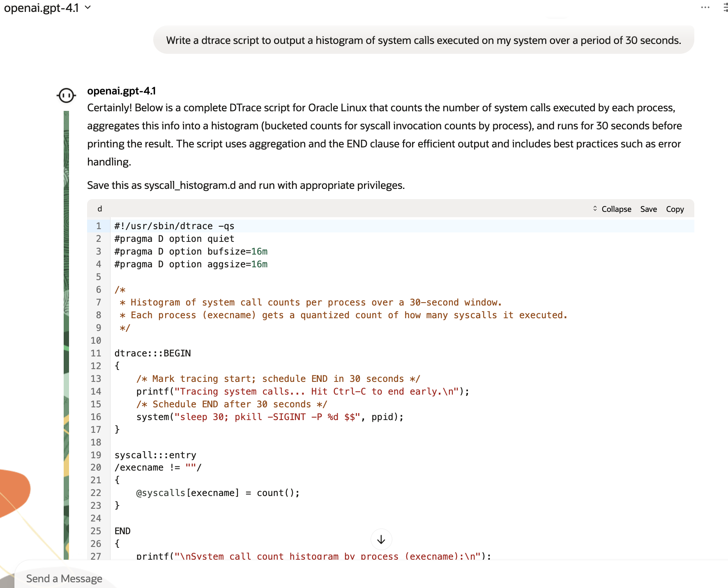Image resolution: width=728 pixels, height=588 pixels.
Task: Click the '#pragma D option aggsize=16m' line
Action: pyautogui.click(x=191, y=264)
